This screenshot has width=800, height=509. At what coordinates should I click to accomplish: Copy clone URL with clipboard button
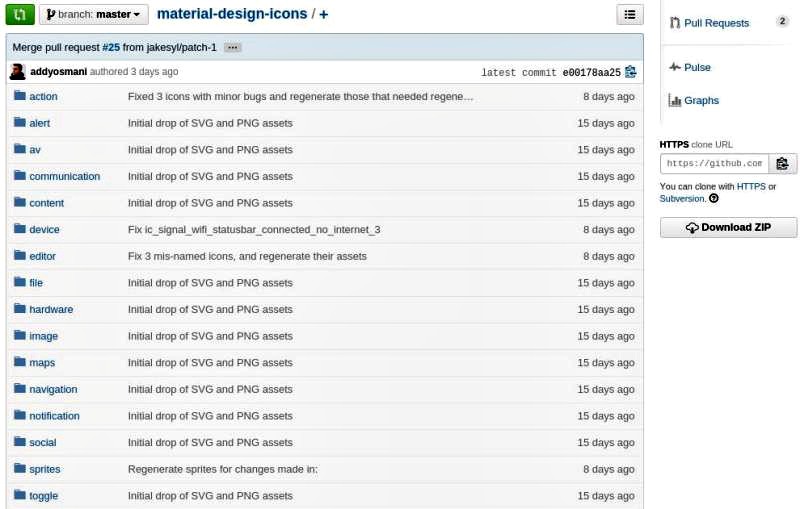pos(783,164)
